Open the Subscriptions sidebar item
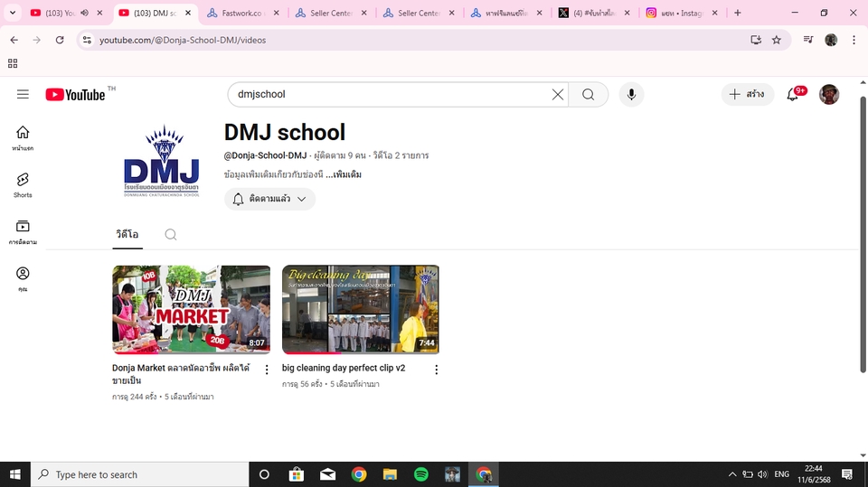 click(x=23, y=231)
